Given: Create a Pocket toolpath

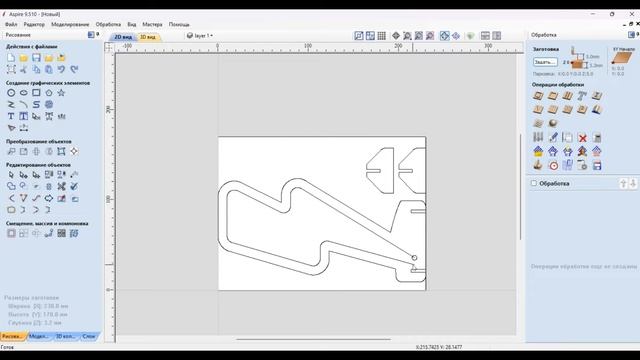Looking at the screenshot, I should tap(553, 96).
